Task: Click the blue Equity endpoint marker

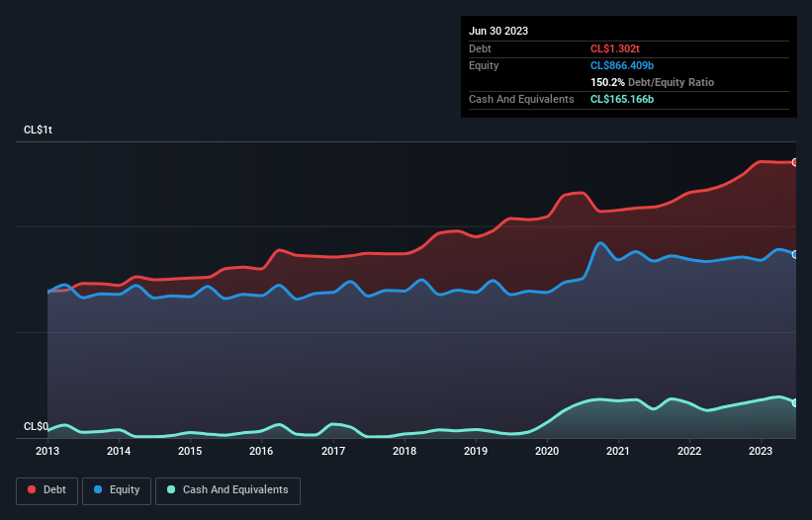Action: click(x=795, y=255)
